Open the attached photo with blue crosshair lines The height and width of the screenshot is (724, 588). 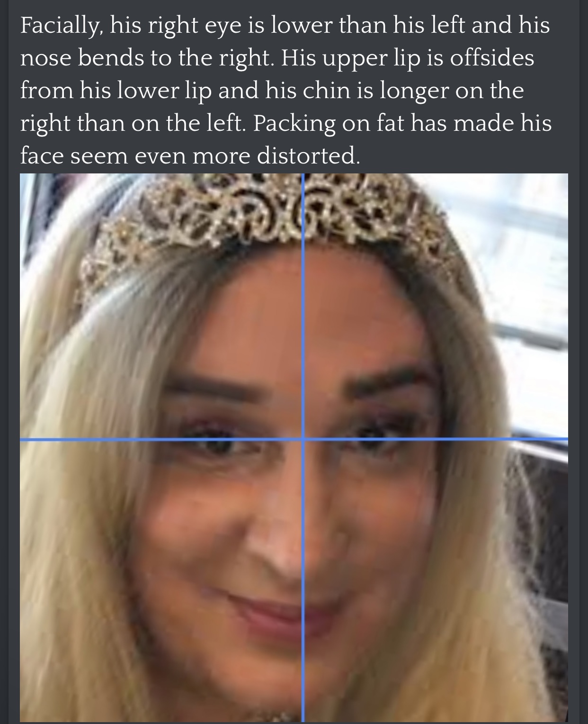(x=294, y=448)
